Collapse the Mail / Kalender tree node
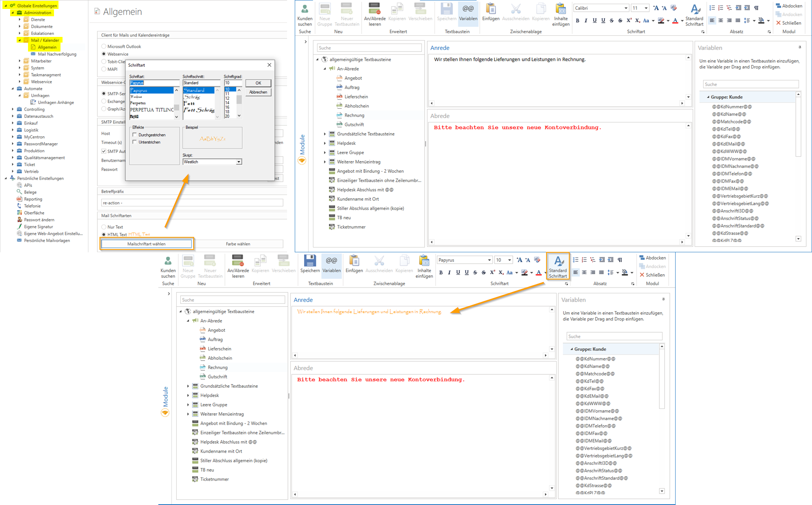 (x=19, y=40)
